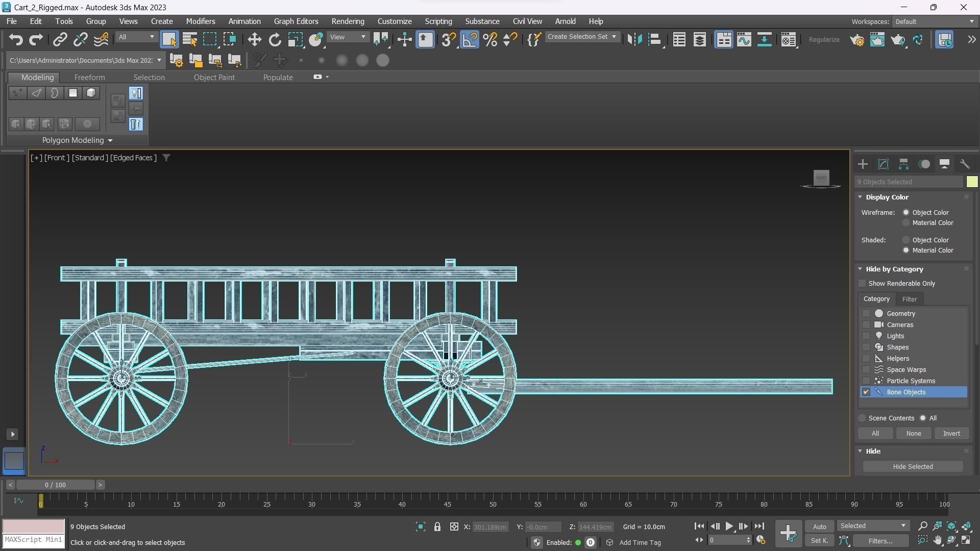This screenshot has width=980, height=551.
Task: Check the Helpers category checkbox
Action: (866, 359)
